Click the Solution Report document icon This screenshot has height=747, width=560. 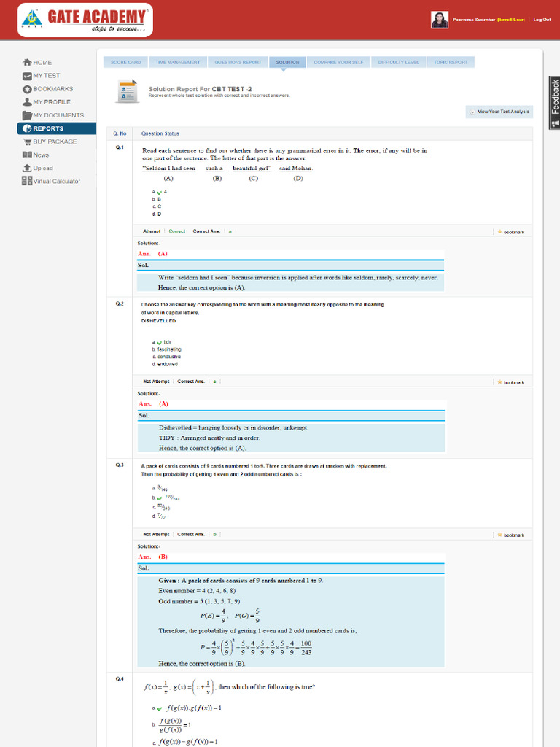click(x=128, y=91)
